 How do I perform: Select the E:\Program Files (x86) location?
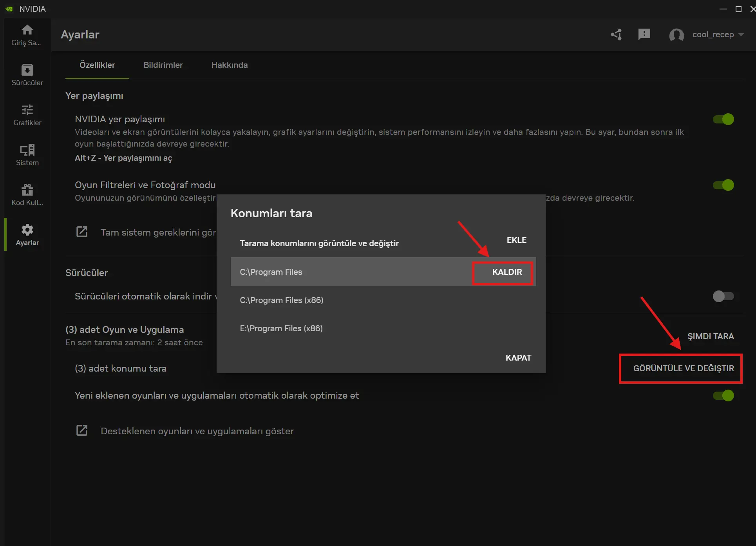point(383,328)
